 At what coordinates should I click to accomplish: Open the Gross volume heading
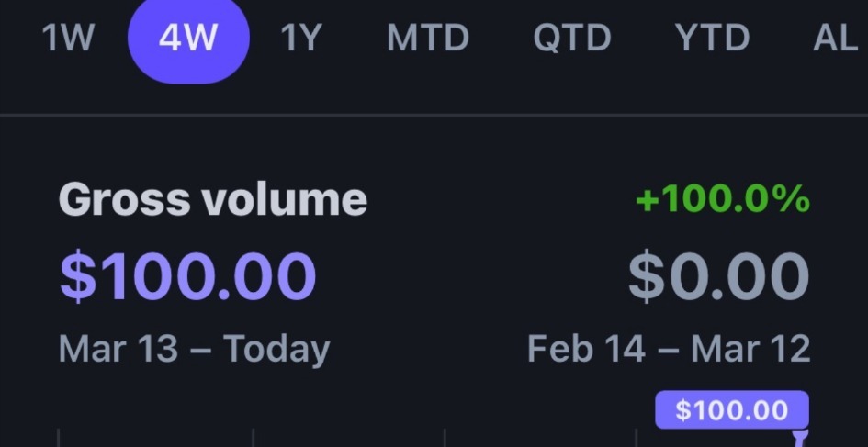[x=212, y=199]
